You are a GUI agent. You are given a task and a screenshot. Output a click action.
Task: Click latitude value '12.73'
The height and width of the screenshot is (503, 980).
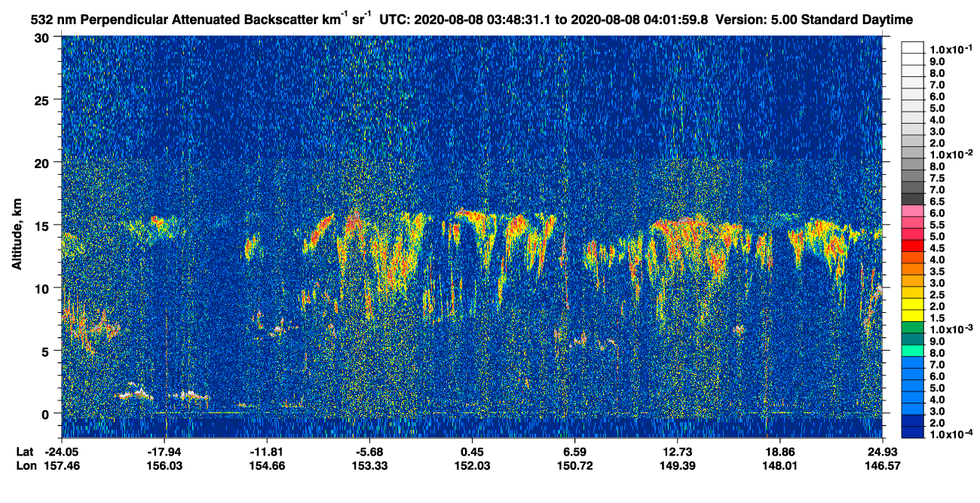[678, 452]
